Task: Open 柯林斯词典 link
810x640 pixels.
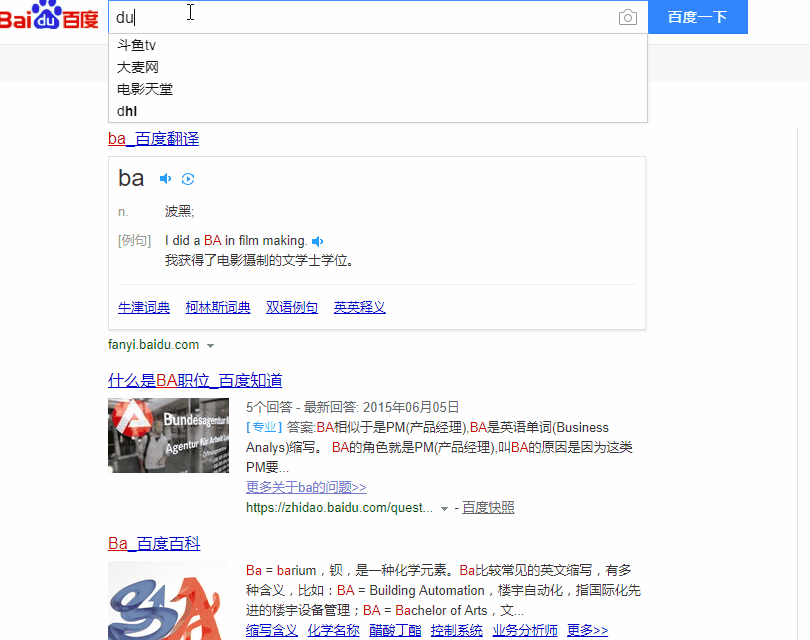Action: [x=218, y=307]
